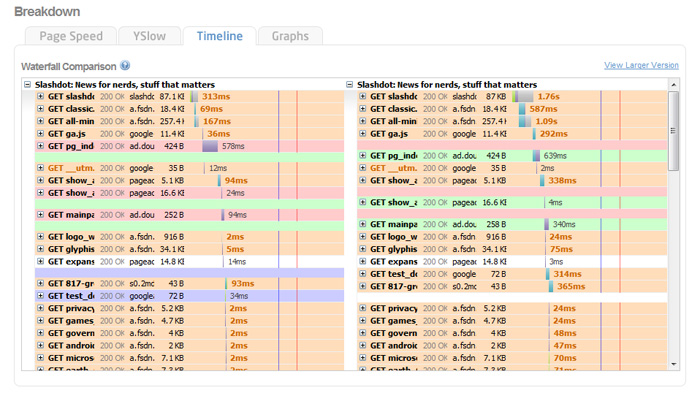This screenshot has width=700, height=393.
Task: Expand right GET __utm 2ms request
Action: coord(362,168)
